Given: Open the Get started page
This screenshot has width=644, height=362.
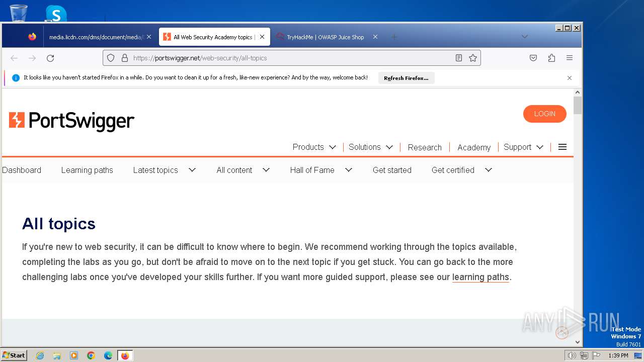Looking at the screenshot, I should point(392,170).
